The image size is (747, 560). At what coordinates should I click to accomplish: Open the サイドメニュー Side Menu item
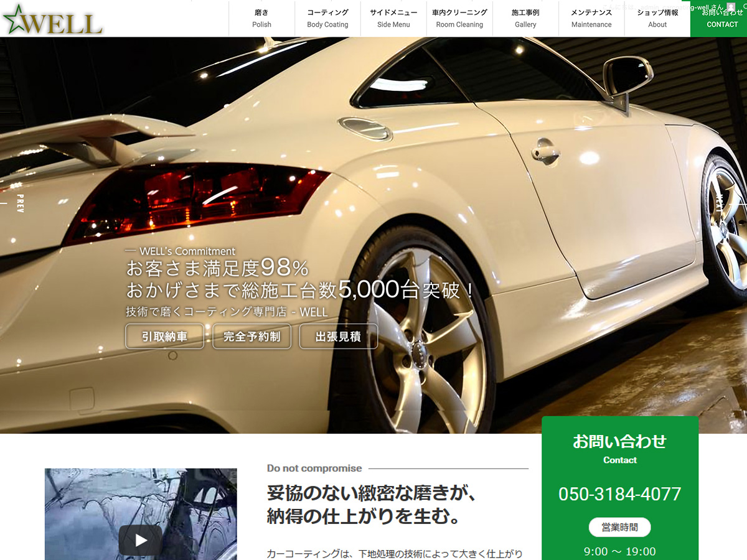393,19
